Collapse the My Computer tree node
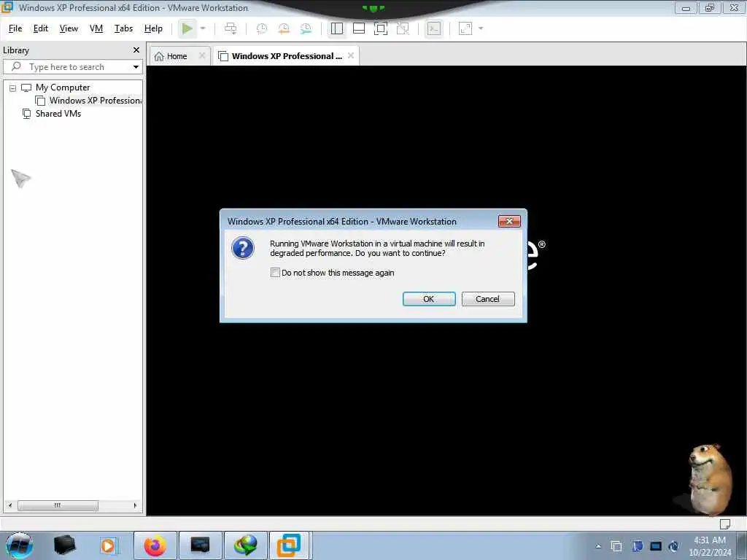The width and height of the screenshot is (747, 560). pos(13,88)
